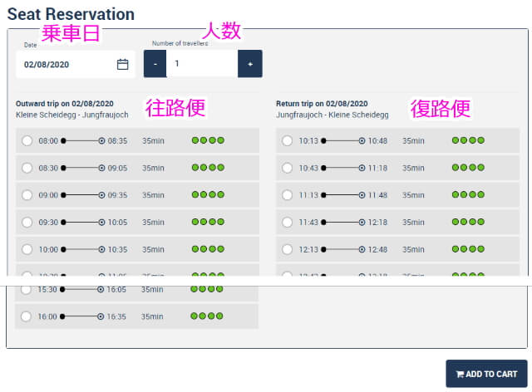This screenshot has height=392, width=532.
Task: Select the 12:13 return trip radio button
Action: click(x=287, y=249)
